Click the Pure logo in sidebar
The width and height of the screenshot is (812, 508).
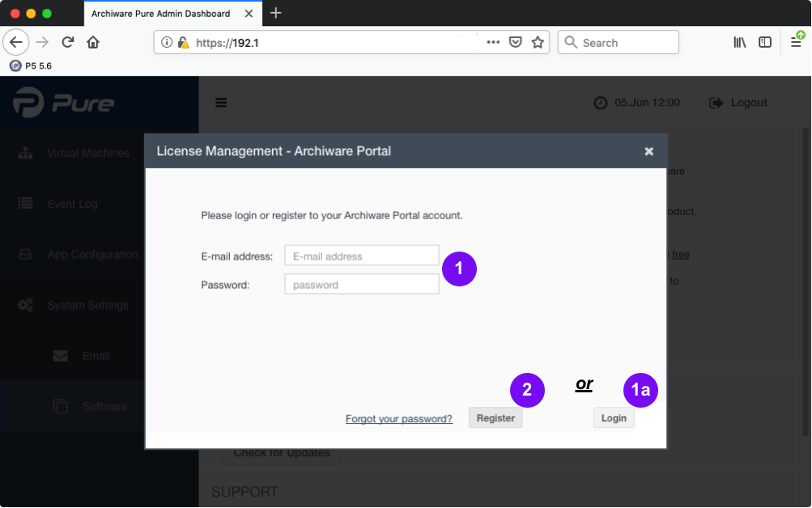click(x=64, y=103)
